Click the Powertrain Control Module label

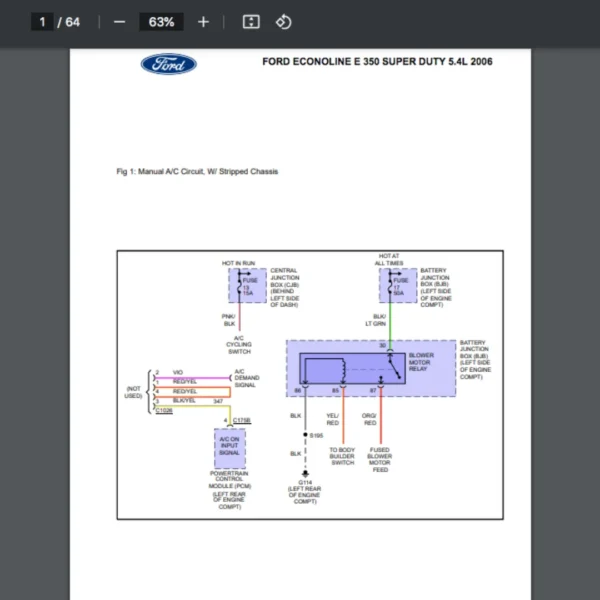[x=230, y=490]
